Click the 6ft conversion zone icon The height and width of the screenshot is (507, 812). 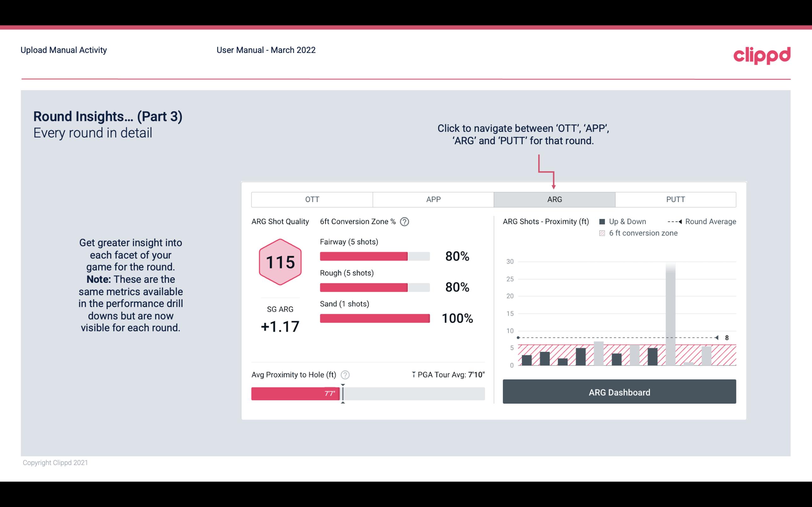[x=603, y=232]
